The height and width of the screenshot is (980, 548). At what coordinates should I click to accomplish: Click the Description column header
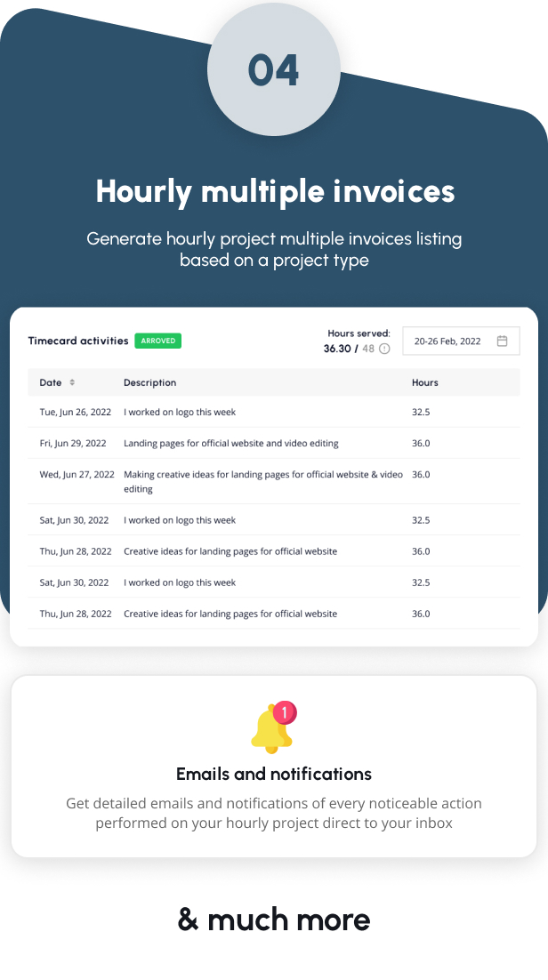[150, 382]
